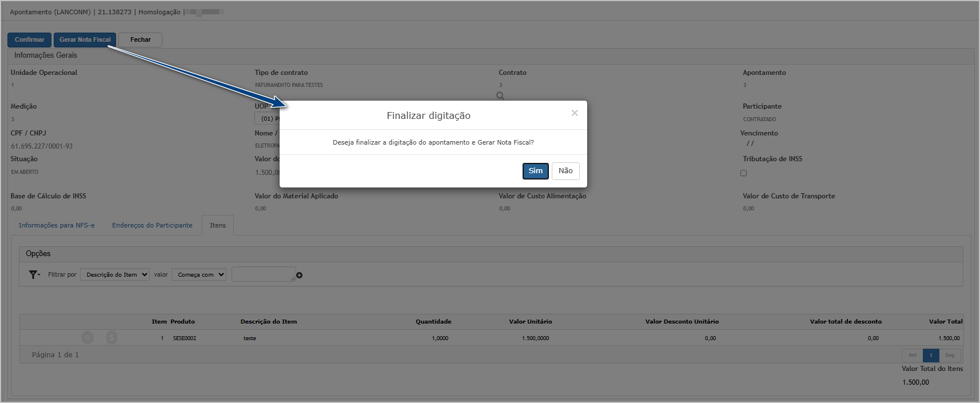The height and width of the screenshot is (403, 980).
Task: Click the add filter plus icon
Action: point(299,276)
